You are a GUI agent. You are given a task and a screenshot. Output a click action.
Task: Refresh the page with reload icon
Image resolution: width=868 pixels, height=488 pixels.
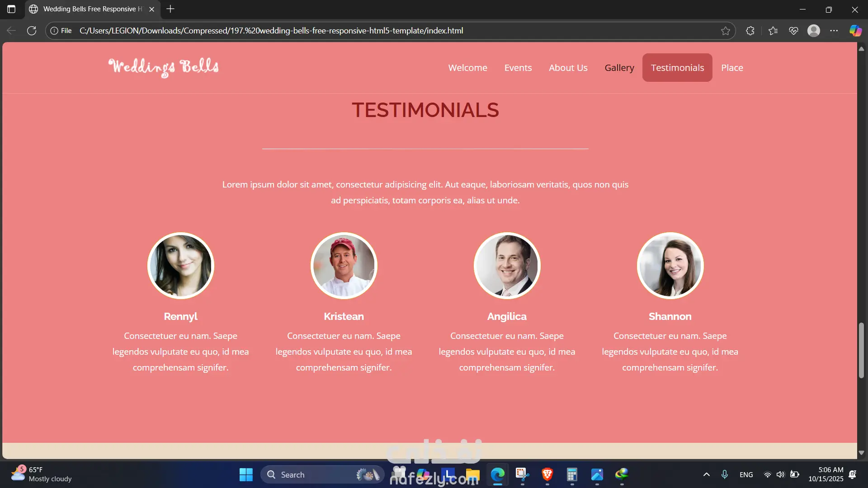tap(32, 31)
